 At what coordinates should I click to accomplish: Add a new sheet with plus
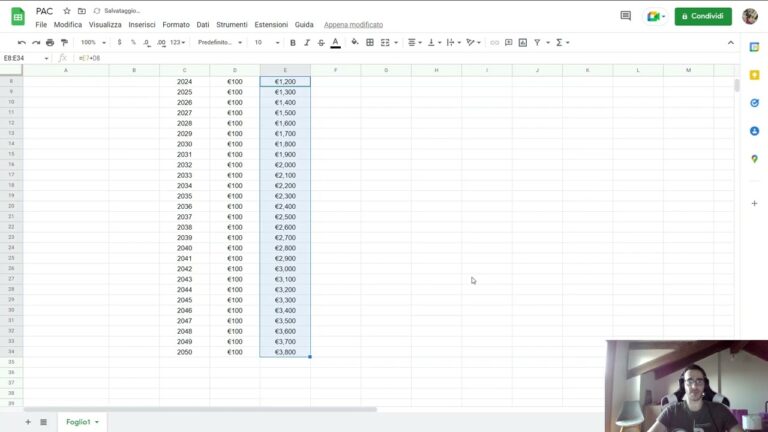click(x=28, y=422)
